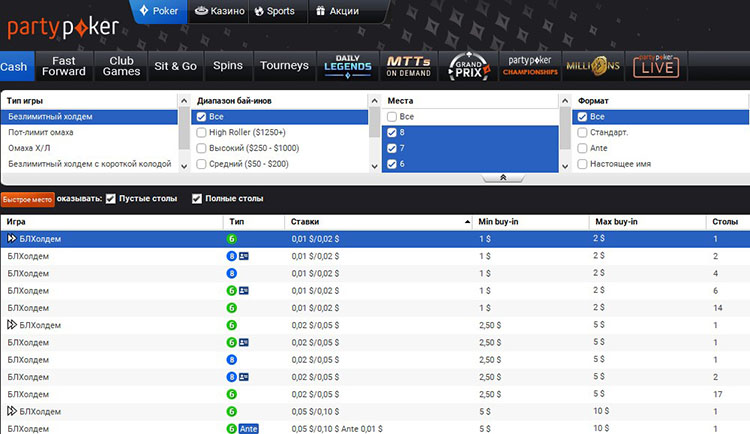Sort by Игра column header
This screenshot has width=750, height=434.
point(112,222)
